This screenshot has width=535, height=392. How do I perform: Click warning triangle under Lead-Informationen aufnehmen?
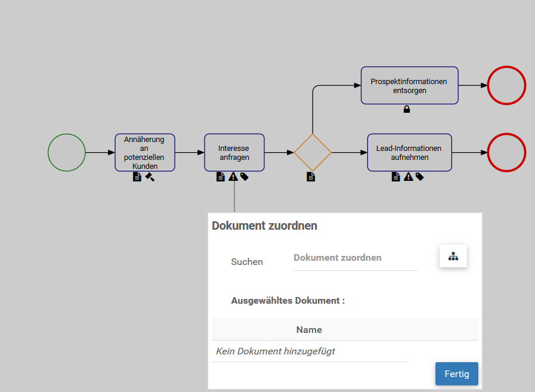point(408,177)
